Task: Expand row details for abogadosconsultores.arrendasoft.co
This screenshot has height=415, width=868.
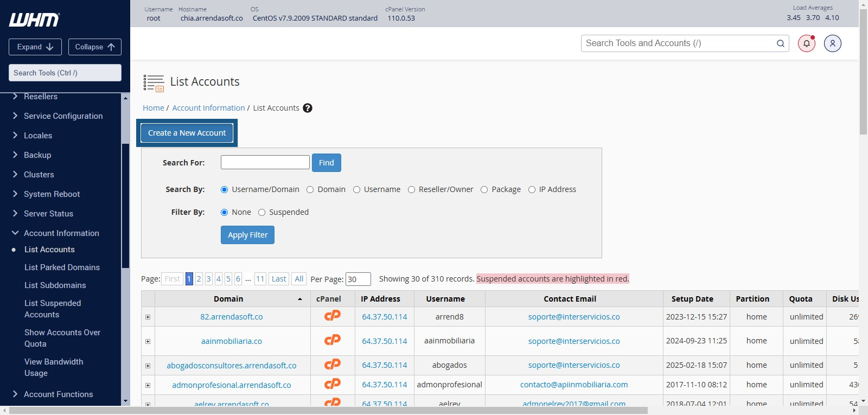Action: 148,366
